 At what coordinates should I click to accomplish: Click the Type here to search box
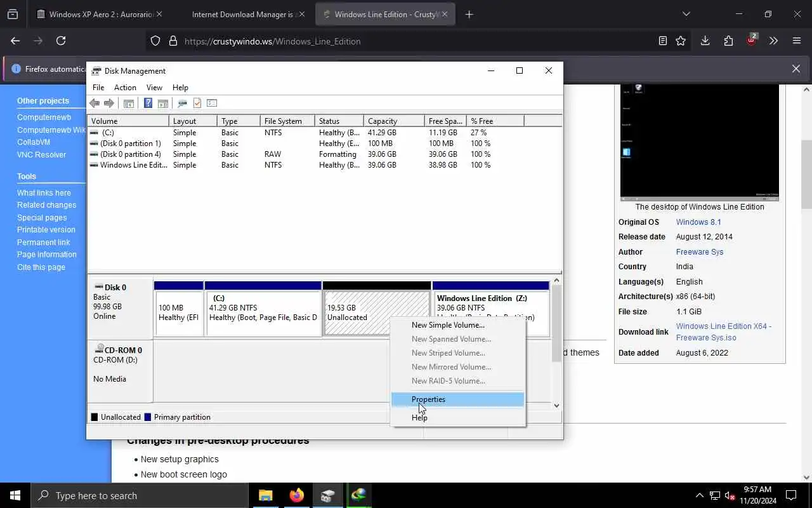[x=139, y=495]
